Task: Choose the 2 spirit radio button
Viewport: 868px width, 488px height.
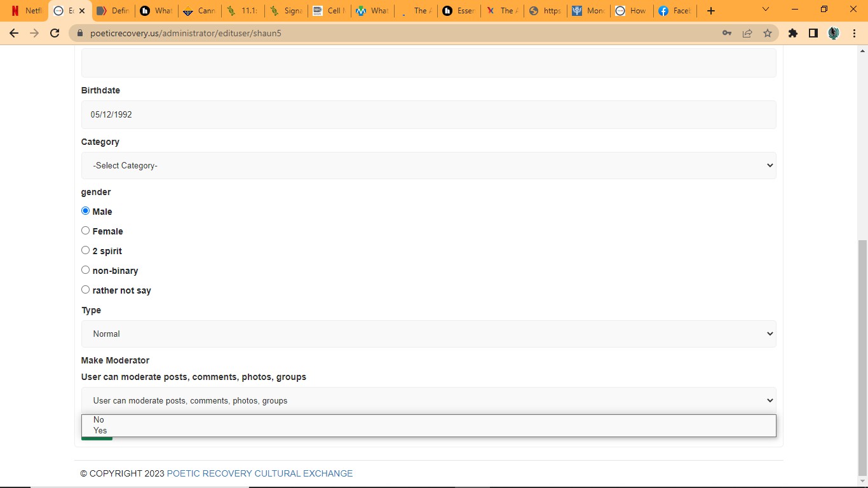Action: (86, 250)
